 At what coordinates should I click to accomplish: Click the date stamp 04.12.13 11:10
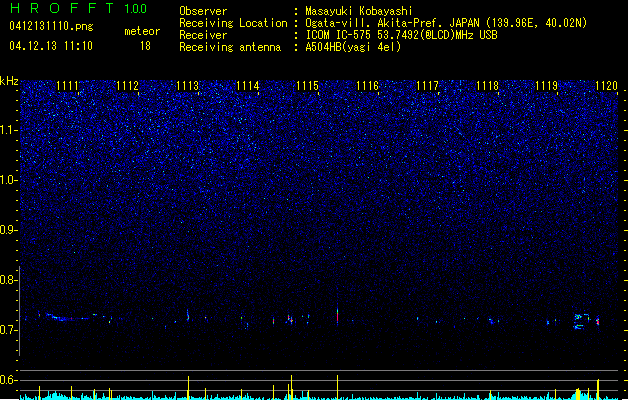(x=51, y=46)
